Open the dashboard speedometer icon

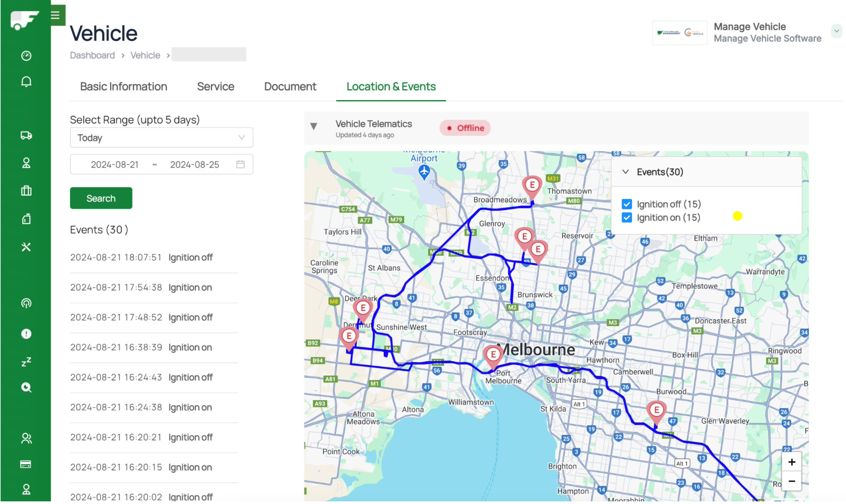point(26,56)
